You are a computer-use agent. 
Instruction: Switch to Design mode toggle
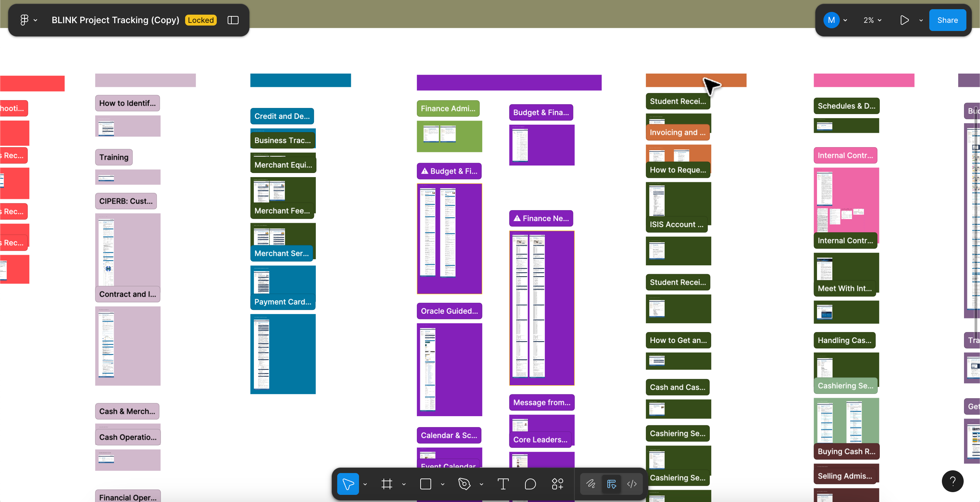(611, 484)
